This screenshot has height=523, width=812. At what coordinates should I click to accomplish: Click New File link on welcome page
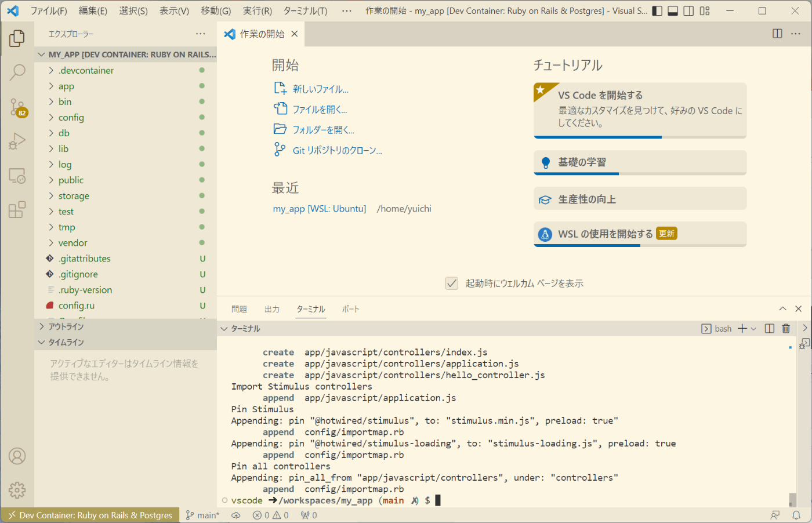pyautogui.click(x=311, y=89)
